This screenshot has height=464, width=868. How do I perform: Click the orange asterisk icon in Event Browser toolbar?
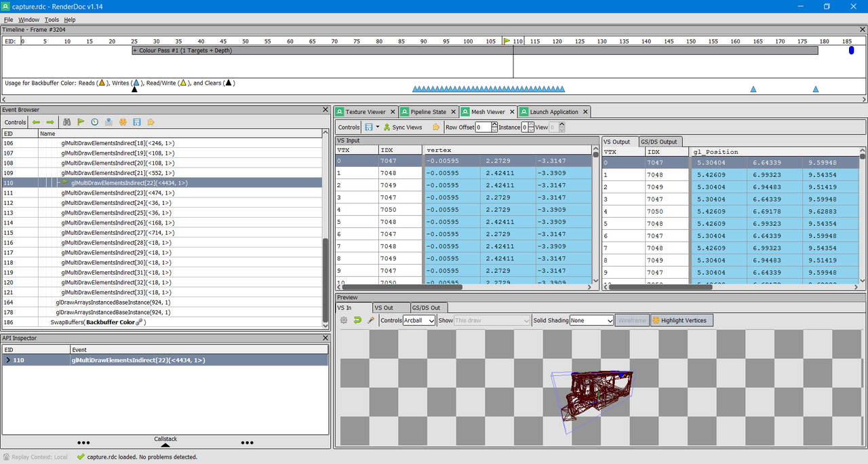tap(123, 122)
